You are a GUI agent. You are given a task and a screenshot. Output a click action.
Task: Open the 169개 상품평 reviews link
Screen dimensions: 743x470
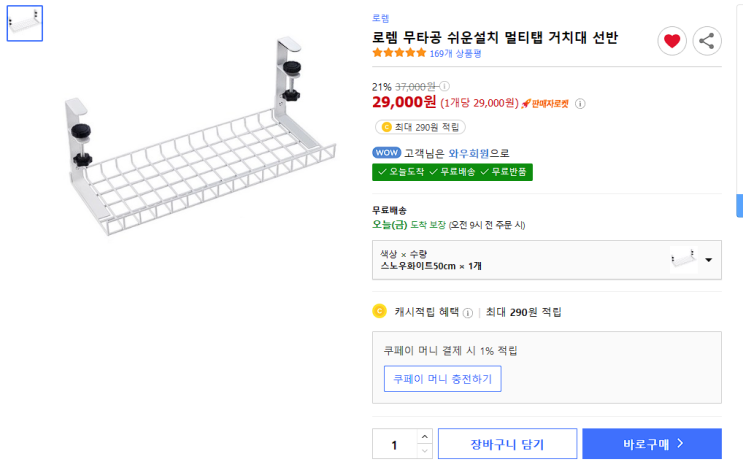pyautogui.click(x=455, y=54)
